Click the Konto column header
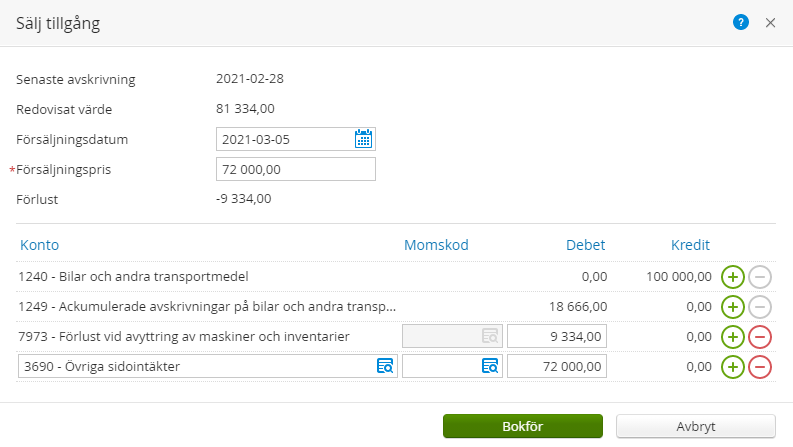 point(39,245)
